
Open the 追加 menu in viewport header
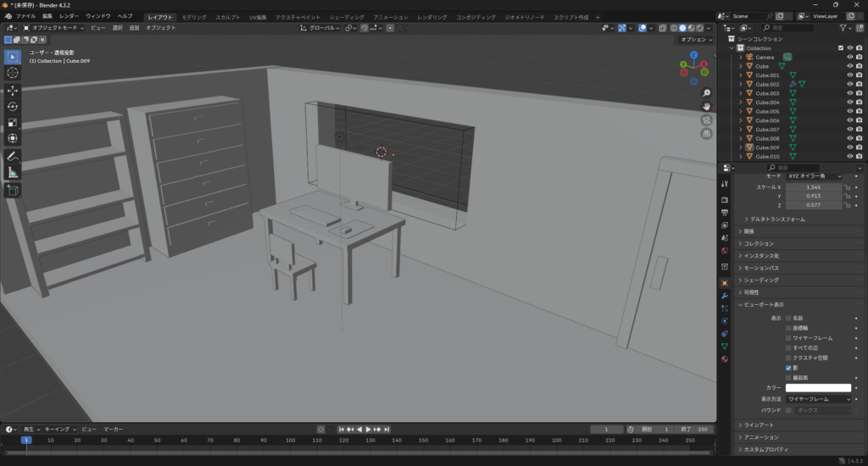coord(134,28)
